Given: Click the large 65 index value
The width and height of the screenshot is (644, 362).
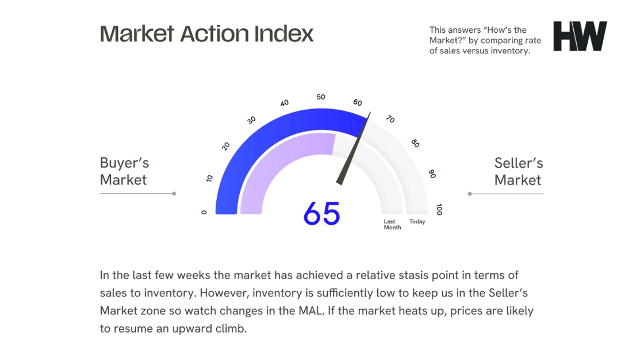Looking at the screenshot, I should coord(321,213).
